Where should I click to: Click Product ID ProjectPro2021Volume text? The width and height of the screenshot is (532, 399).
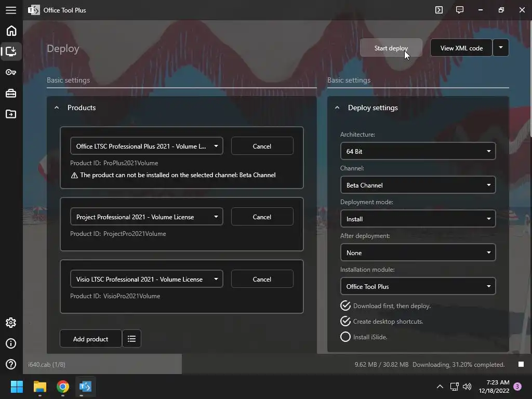click(118, 234)
